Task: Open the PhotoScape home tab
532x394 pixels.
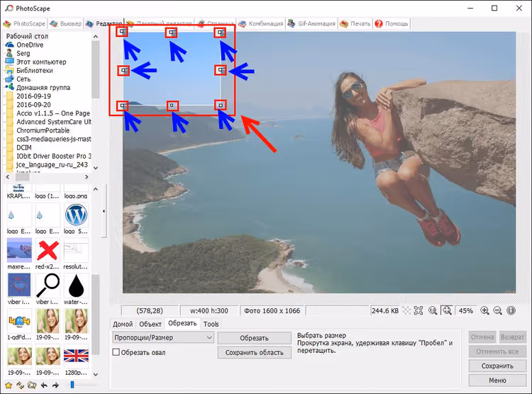Action: pyautogui.click(x=24, y=23)
